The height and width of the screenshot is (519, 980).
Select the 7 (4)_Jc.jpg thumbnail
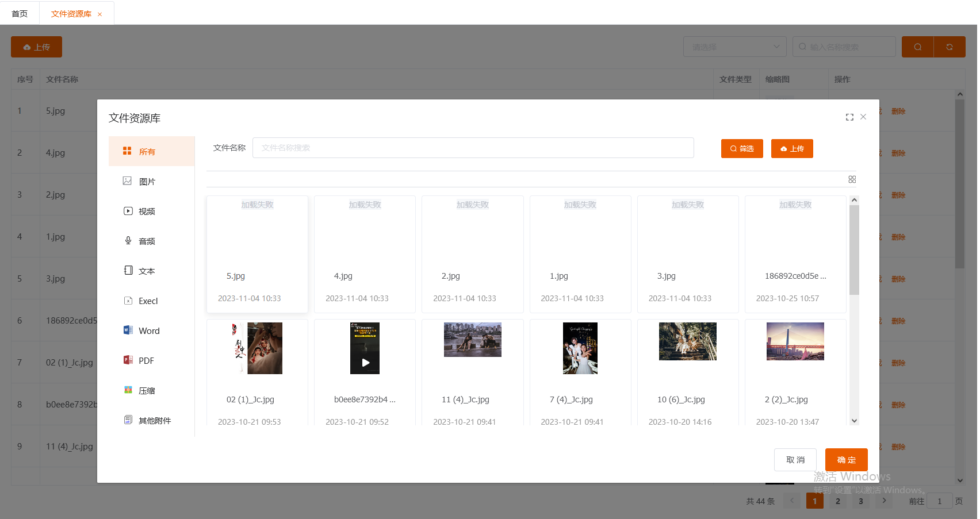pos(580,348)
